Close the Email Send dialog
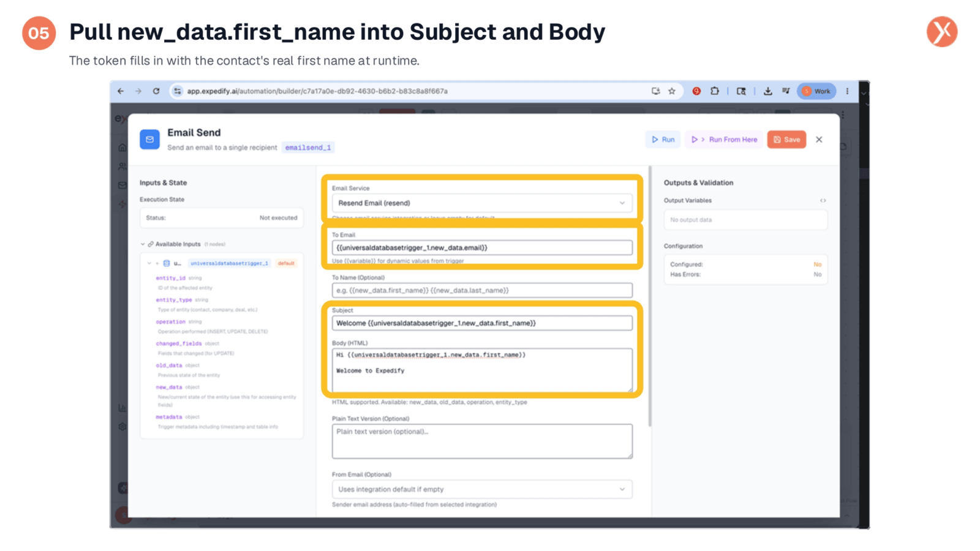The width and height of the screenshot is (980, 551). click(x=819, y=140)
